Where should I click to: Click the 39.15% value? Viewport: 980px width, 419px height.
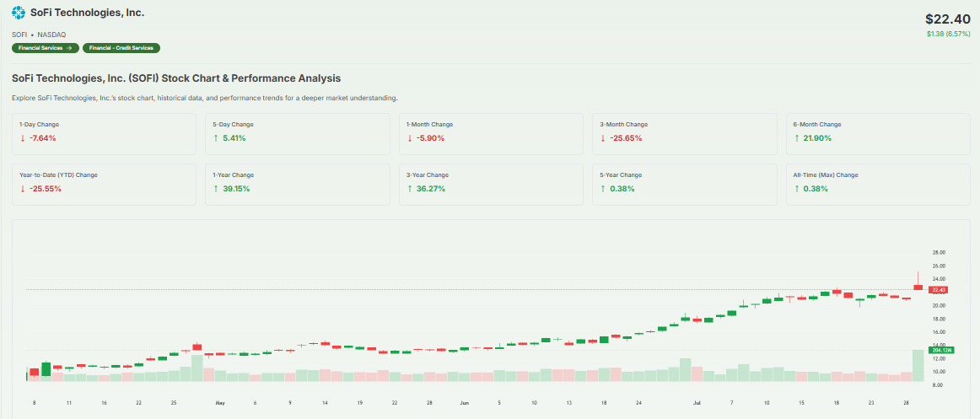236,189
